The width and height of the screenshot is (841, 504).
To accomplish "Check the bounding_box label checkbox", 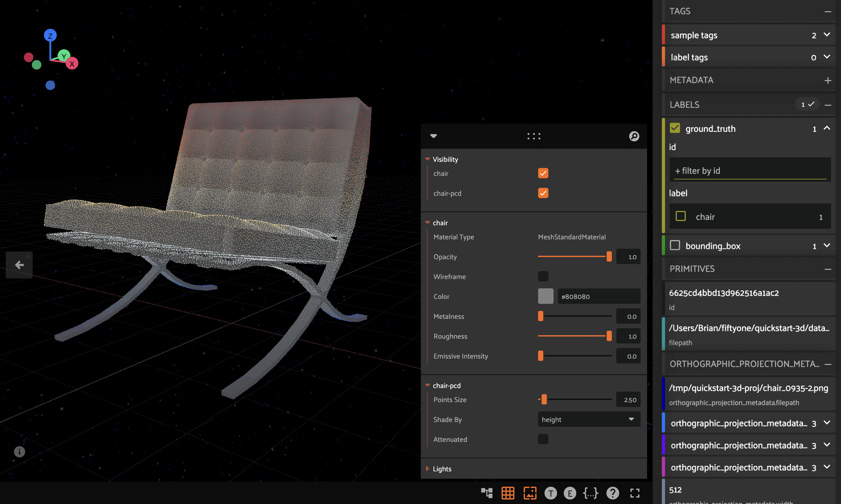I will tap(675, 245).
